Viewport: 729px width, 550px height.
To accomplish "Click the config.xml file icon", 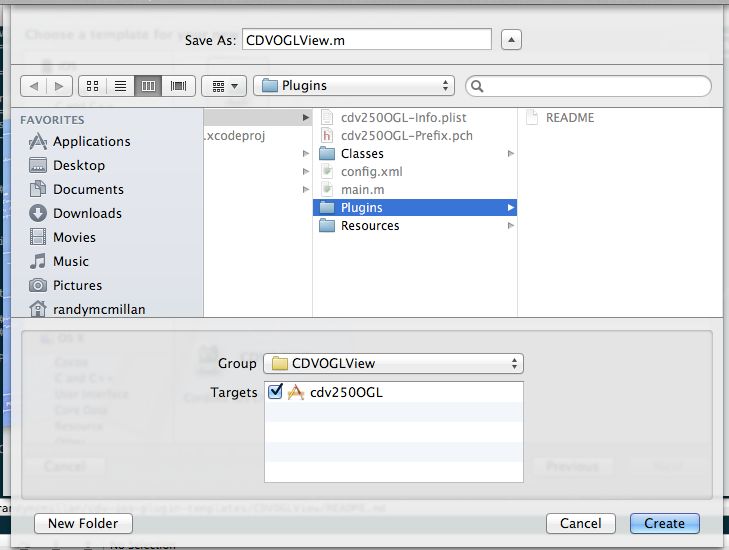I will click(x=327, y=172).
